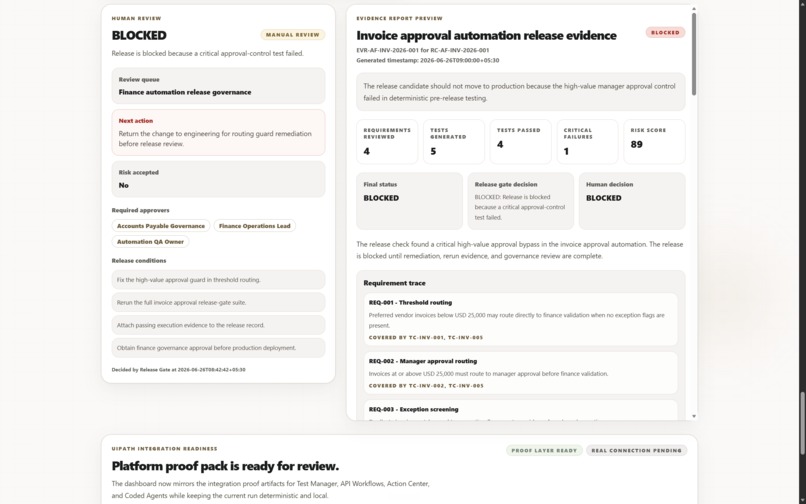The height and width of the screenshot is (504, 806).
Task: Click 'Release is blocked because a critical approval-control test failed.' under Human Review
Action: click(208, 53)
